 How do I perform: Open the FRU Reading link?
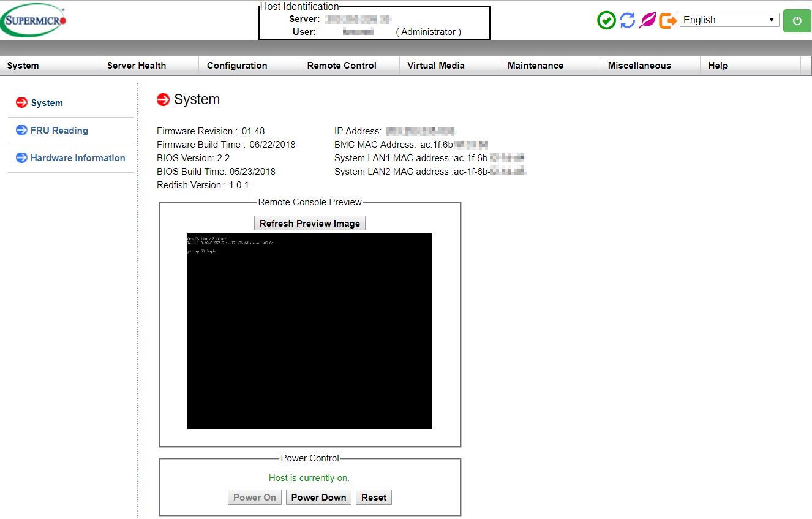click(x=59, y=131)
